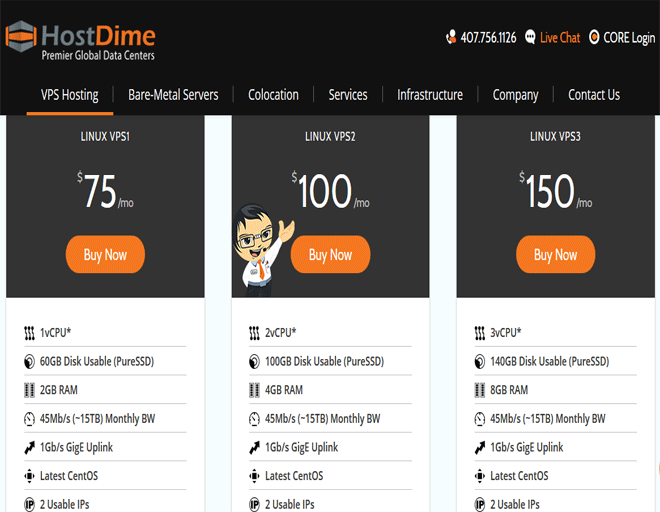
Task: Open the Services menu
Action: pos(348,95)
